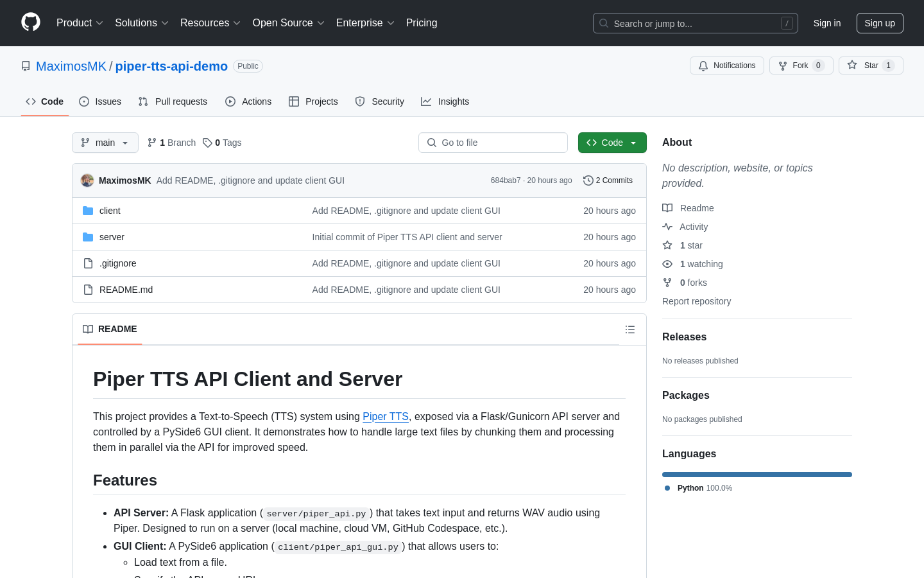This screenshot has width=924, height=578.
Task: View the 1 Branch list
Action: point(171,143)
